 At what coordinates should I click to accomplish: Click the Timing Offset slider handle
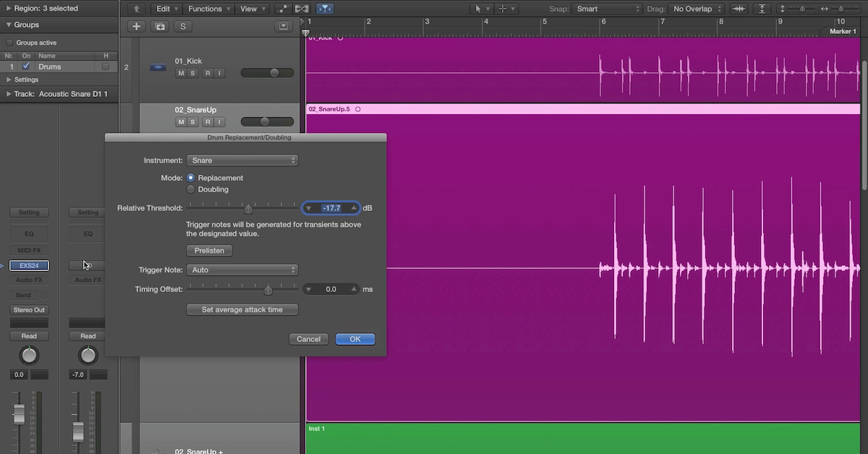click(268, 289)
